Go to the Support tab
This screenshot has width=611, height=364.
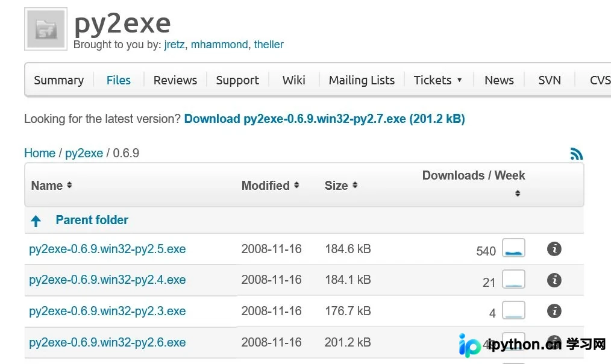237,80
